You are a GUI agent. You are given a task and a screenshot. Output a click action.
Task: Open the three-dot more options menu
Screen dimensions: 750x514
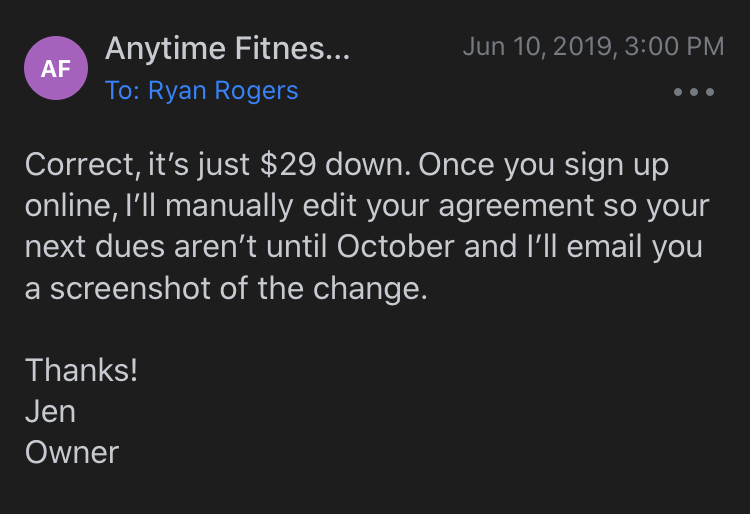point(694,92)
